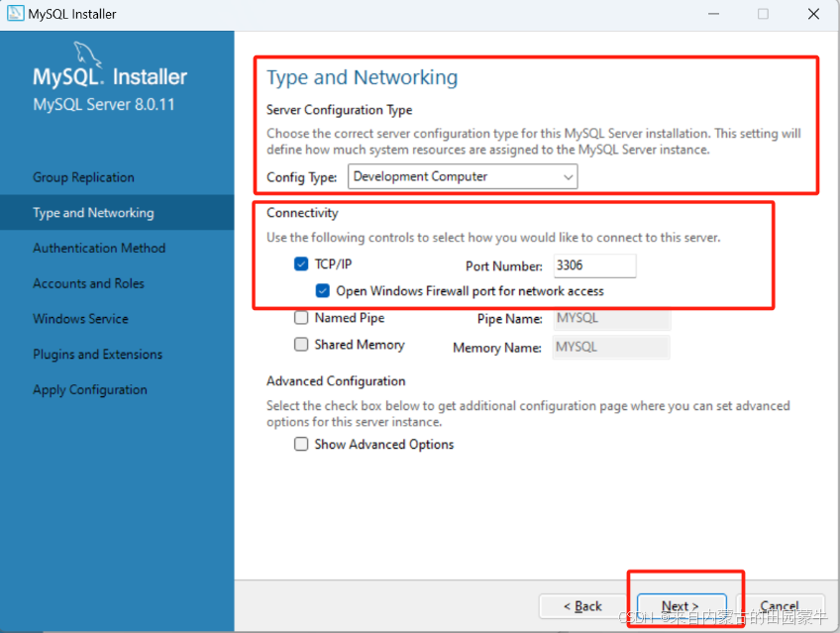Click the Next button
This screenshot has width=840, height=633.
point(682,606)
